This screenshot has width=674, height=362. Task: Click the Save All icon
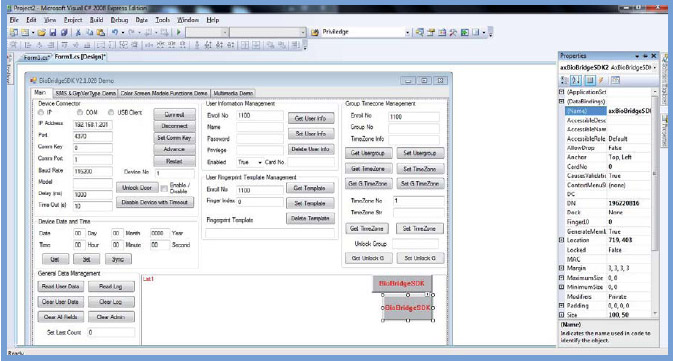(x=64, y=32)
